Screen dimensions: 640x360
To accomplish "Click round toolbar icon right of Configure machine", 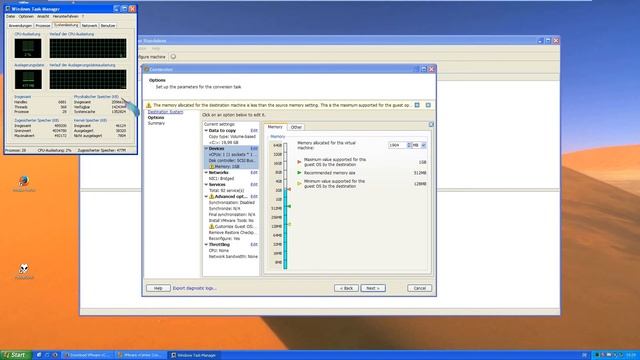I will (173, 57).
